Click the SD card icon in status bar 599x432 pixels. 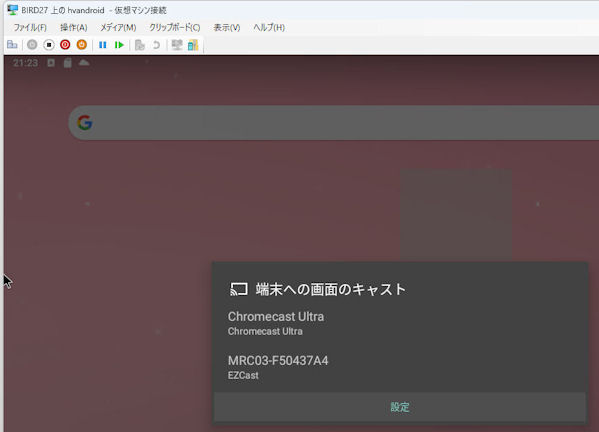68,63
